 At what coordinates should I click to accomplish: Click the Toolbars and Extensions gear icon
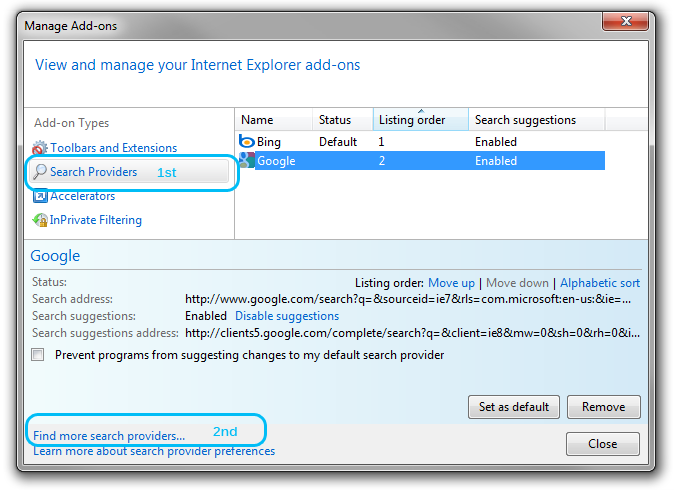click(x=39, y=148)
